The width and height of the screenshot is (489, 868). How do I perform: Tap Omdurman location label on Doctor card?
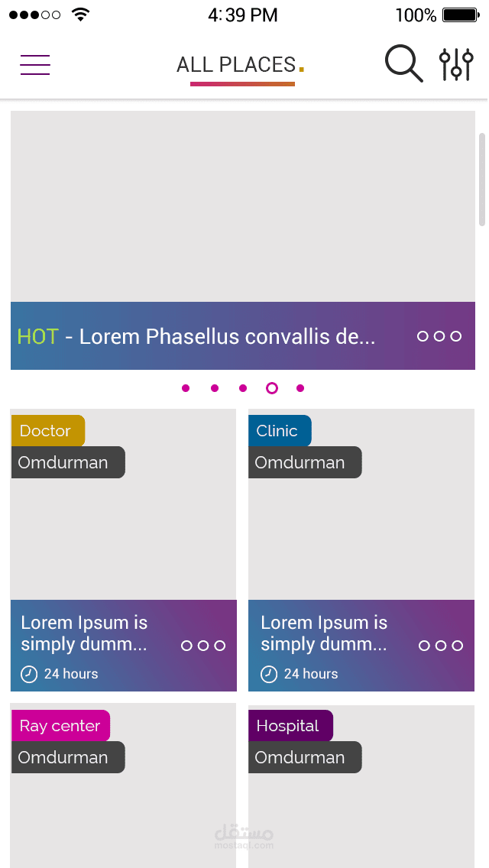tap(67, 462)
